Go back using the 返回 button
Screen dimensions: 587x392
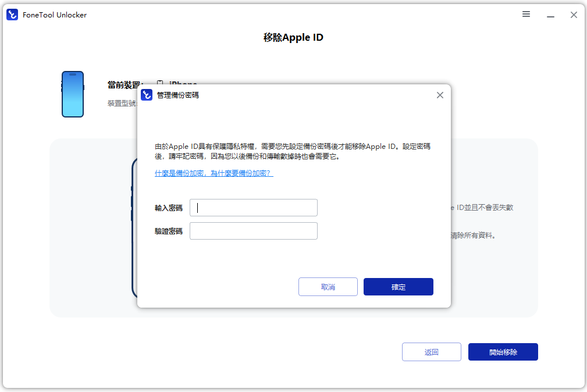(x=431, y=352)
